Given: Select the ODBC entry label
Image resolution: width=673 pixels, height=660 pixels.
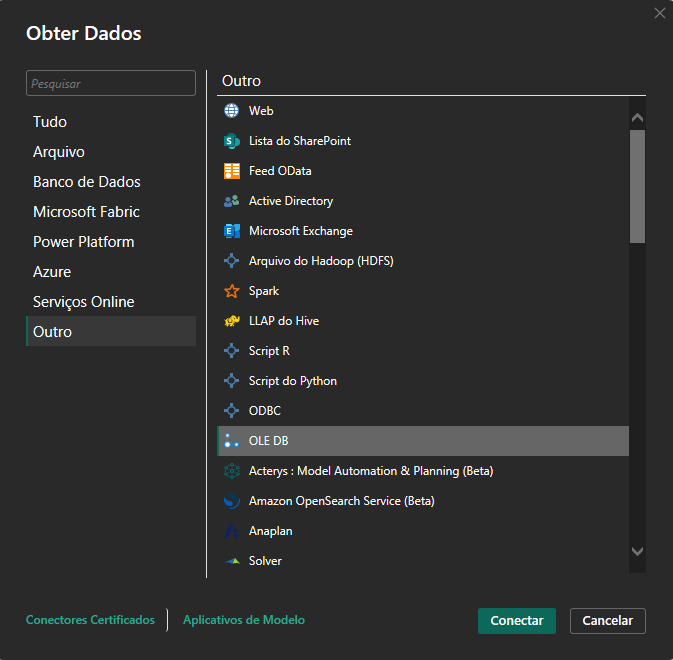Looking at the screenshot, I should (265, 411).
